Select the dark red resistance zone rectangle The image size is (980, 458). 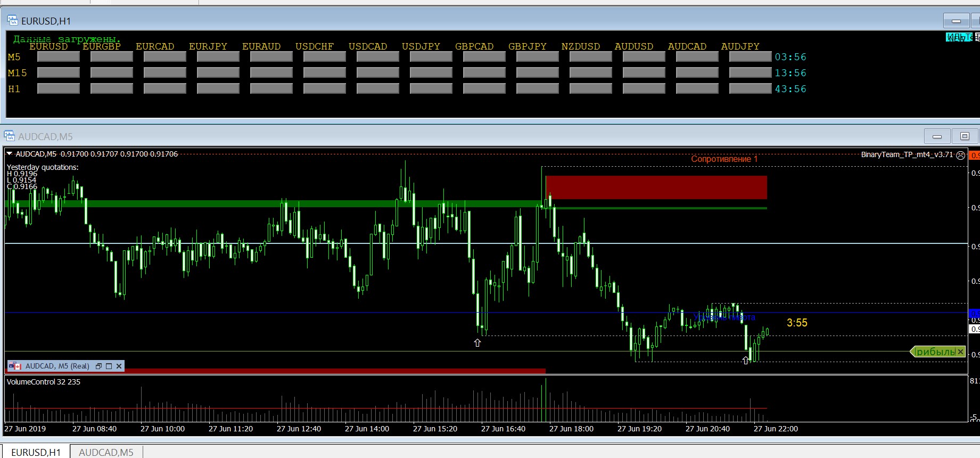656,187
